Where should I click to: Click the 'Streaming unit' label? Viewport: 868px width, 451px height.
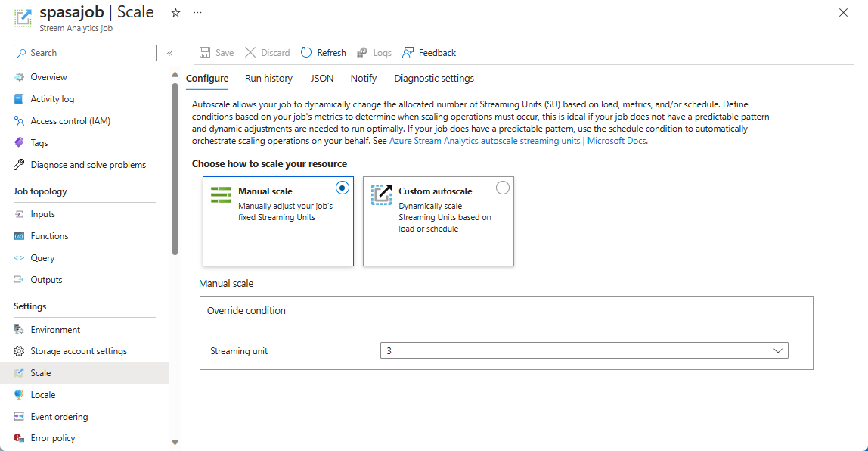click(x=239, y=351)
